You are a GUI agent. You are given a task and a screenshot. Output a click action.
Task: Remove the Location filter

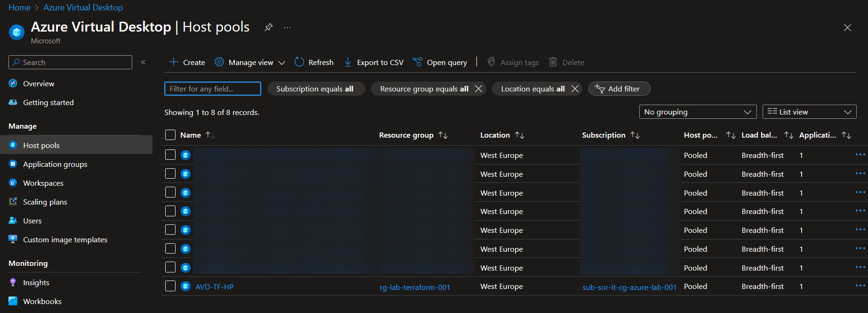[575, 89]
